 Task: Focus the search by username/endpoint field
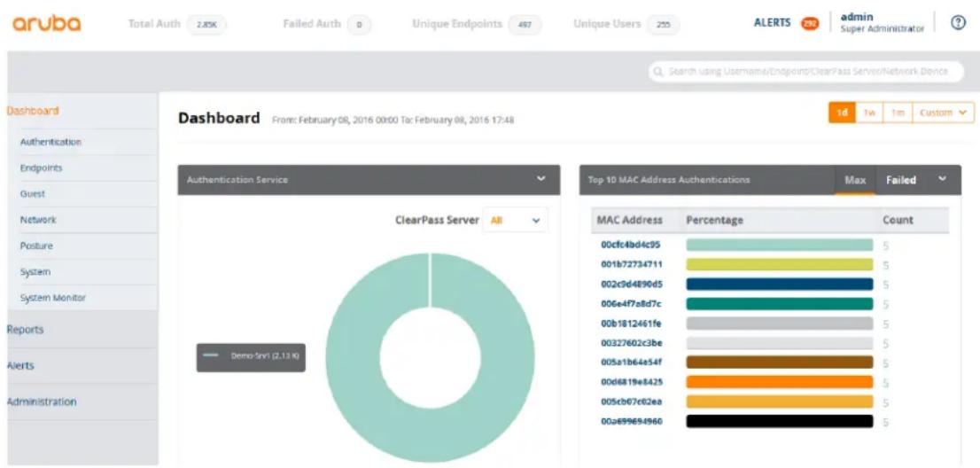(806, 72)
